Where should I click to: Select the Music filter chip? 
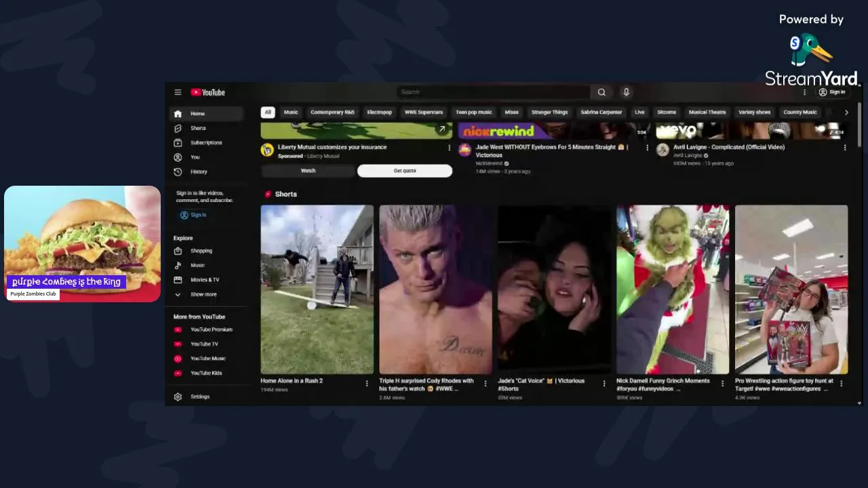click(x=291, y=113)
